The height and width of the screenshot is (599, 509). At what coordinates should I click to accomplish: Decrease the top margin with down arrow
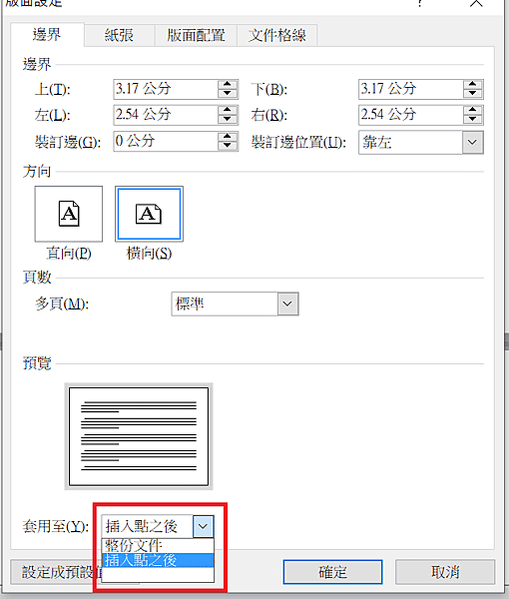228,94
